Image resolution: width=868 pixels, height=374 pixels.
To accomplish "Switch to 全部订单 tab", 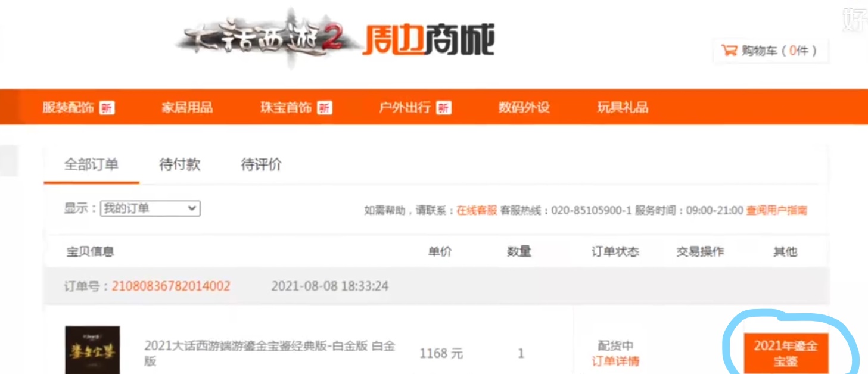I will click(x=91, y=165).
